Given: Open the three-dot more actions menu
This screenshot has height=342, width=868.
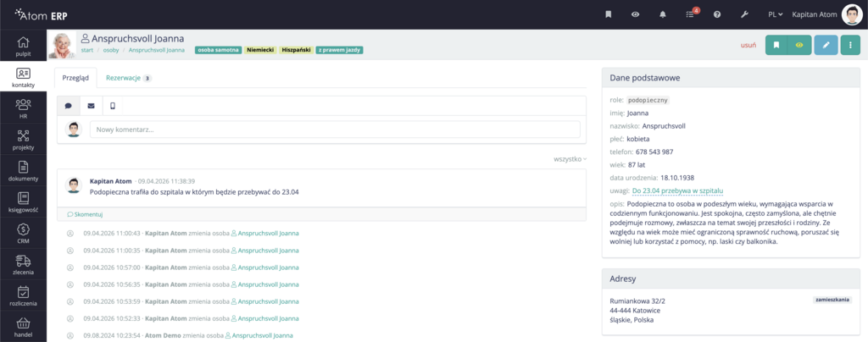Looking at the screenshot, I should [x=850, y=46].
